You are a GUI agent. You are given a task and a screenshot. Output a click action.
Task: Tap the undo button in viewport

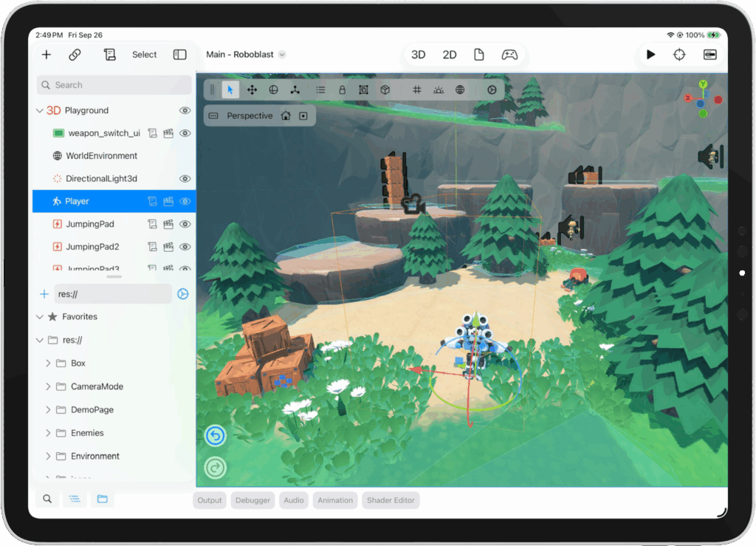[x=216, y=437]
